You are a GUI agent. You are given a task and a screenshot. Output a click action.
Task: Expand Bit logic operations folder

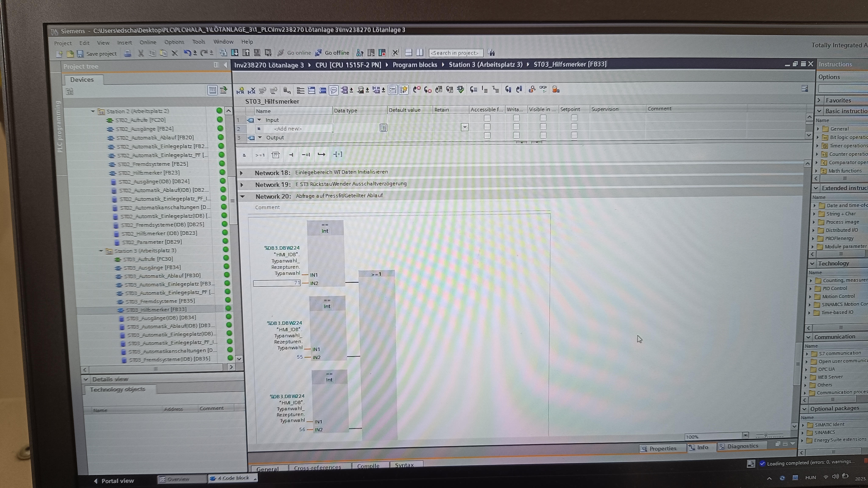[817, 137]
